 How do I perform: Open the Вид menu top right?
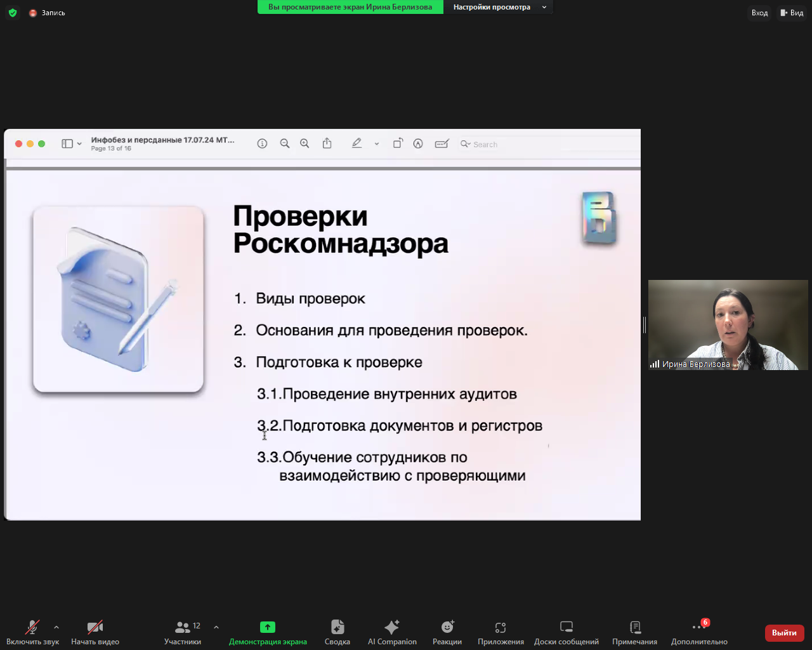click(793, 13)
